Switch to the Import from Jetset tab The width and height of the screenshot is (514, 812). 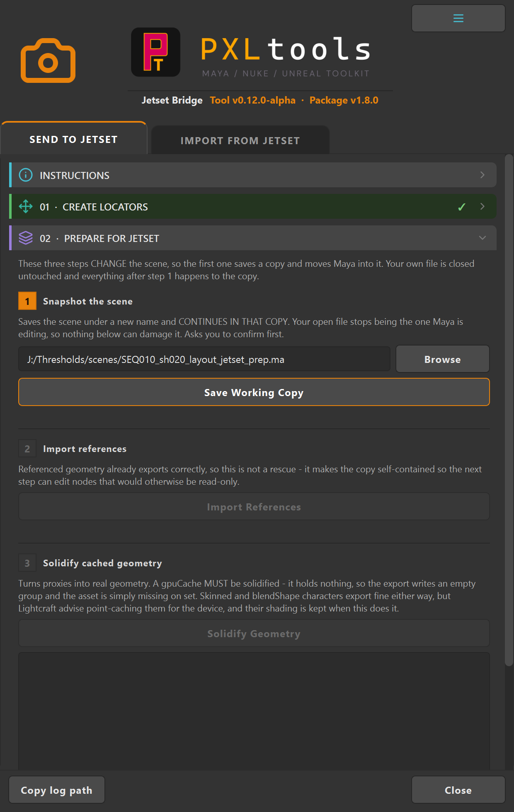click(x=240, y=140)
